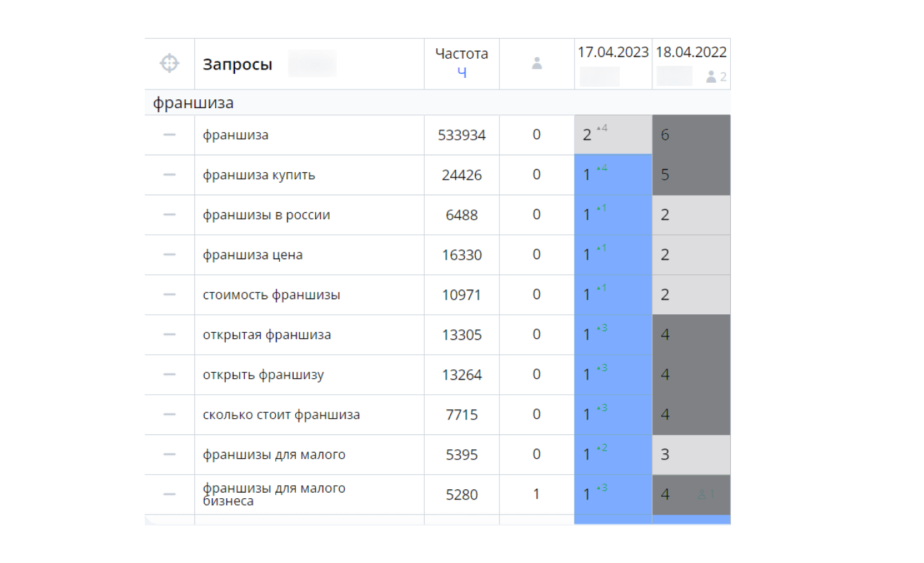Click 17.04.2023 position cell for "открыть франшизу"
Viewport: 924px width, 563px height.
click(613, 375)
